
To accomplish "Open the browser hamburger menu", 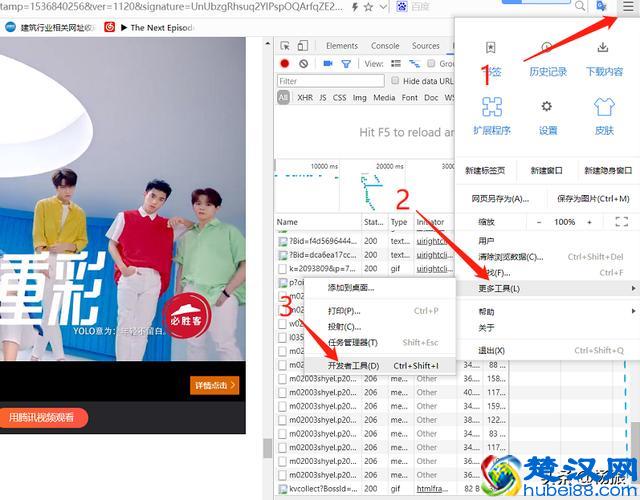I will tap(628, 7).
